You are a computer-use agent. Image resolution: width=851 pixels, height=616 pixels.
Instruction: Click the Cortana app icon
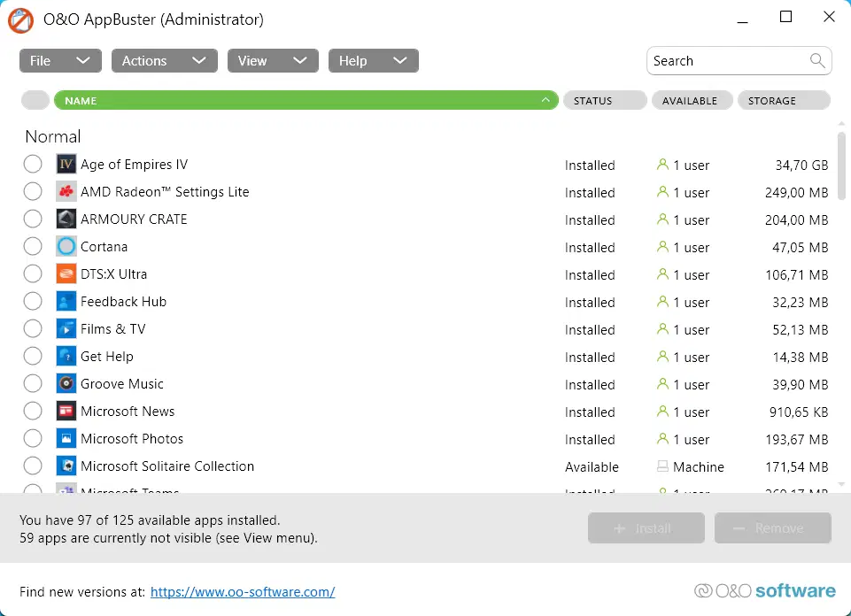point(66,247)
